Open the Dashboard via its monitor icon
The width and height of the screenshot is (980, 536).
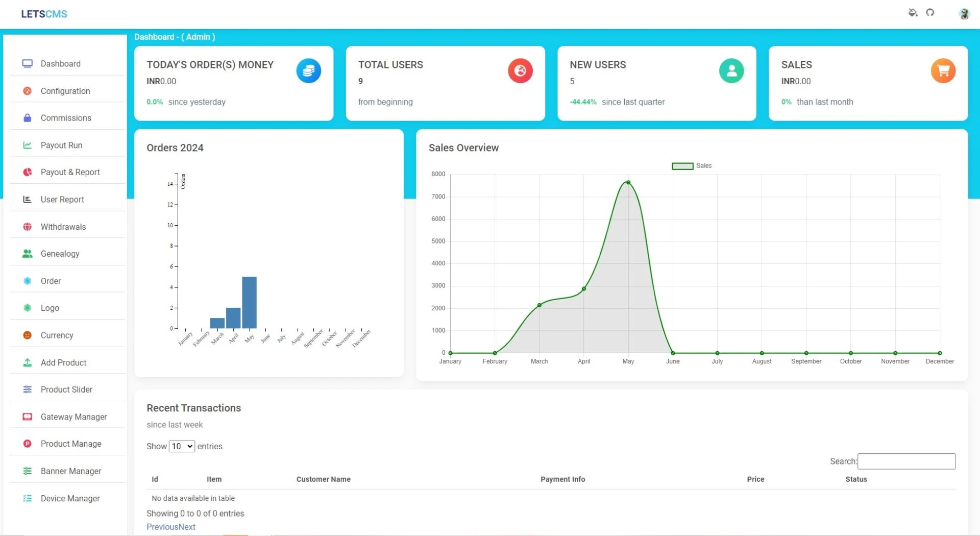click(28, 63)
